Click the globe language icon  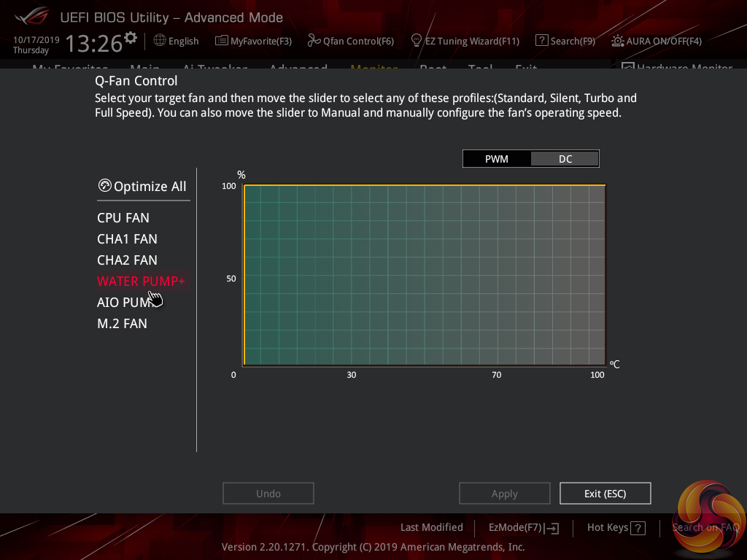[160, 41]
